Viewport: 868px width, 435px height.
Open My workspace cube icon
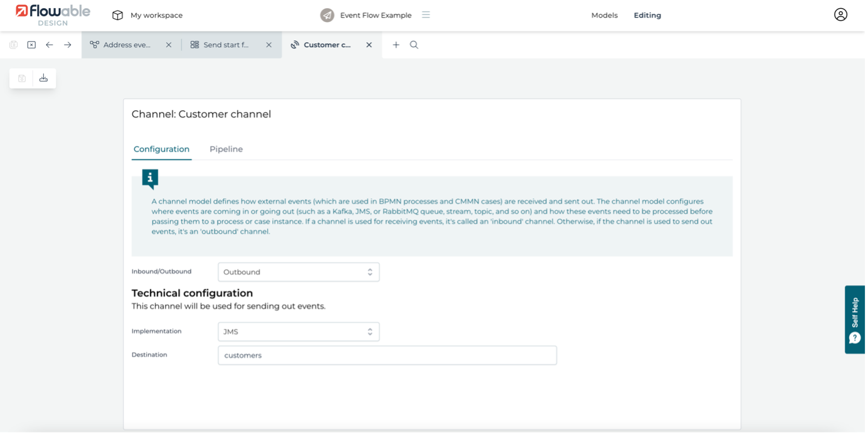coord(117,15)
